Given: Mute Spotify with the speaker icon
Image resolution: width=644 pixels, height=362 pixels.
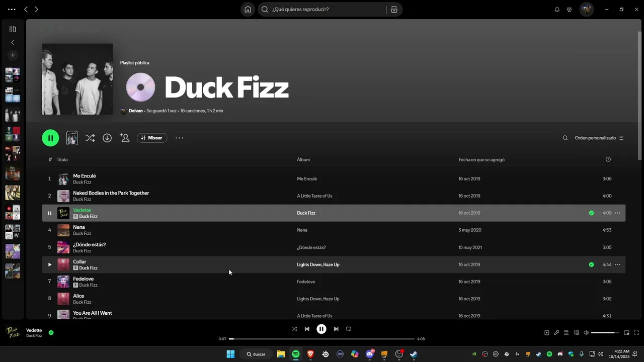Looking at the screenshot, I should pos(586,333).
